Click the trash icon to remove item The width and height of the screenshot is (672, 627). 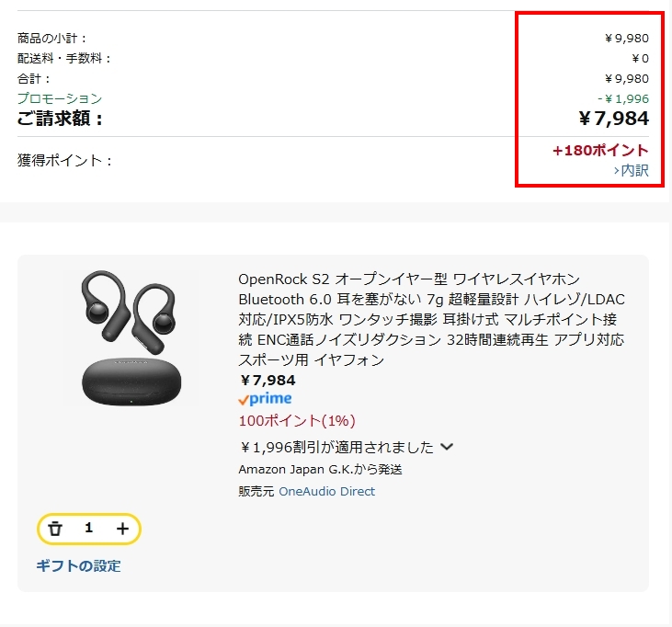coord(55,529)
